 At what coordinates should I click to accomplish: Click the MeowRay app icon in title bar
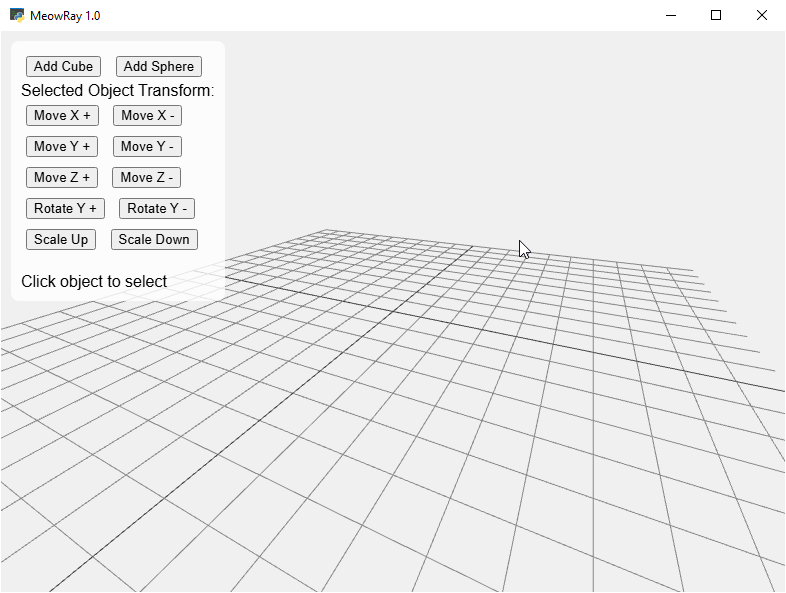[17, 16]
